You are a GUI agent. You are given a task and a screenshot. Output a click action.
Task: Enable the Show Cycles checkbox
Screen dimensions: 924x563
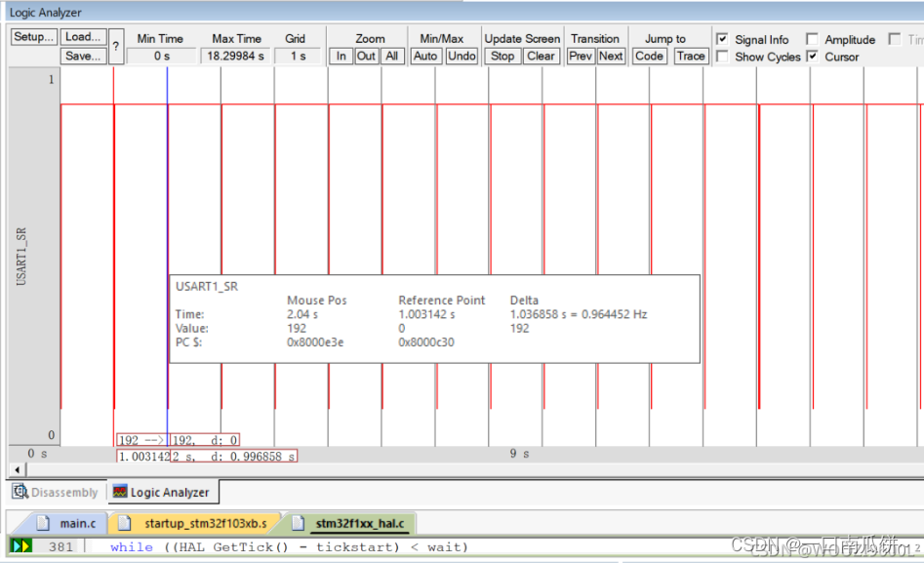(x=722, y=57)
